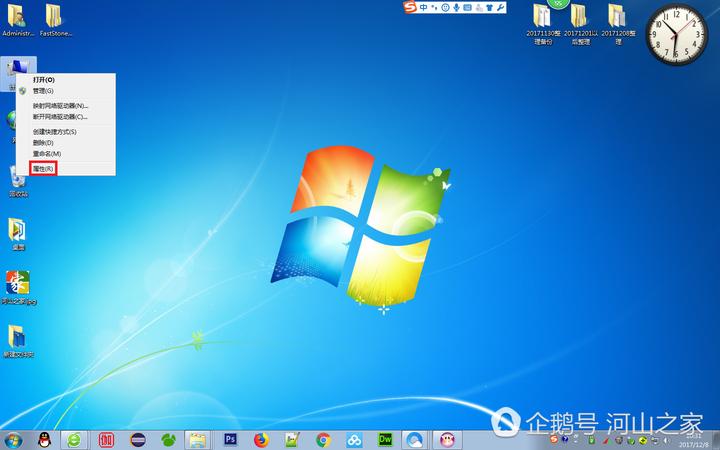
Task: Launch Dreamweaver from the taskbar
Action: pyautogui.click(x=385, y=440)
